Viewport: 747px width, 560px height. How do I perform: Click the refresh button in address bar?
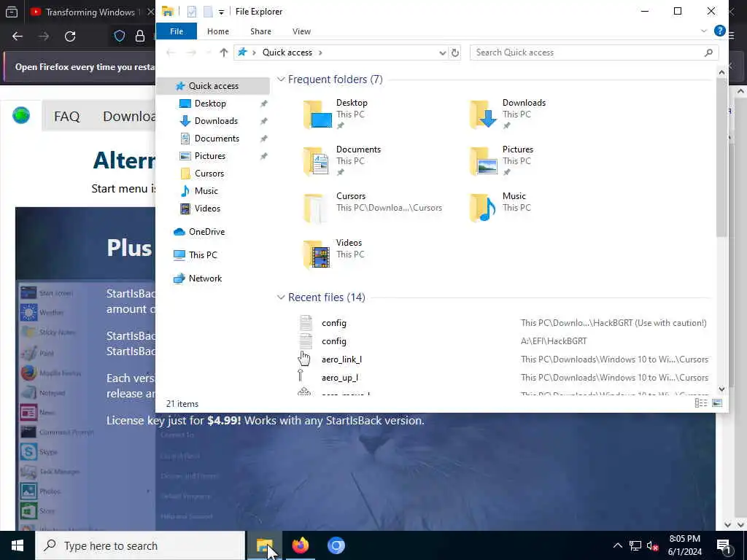tap(455, 52)
